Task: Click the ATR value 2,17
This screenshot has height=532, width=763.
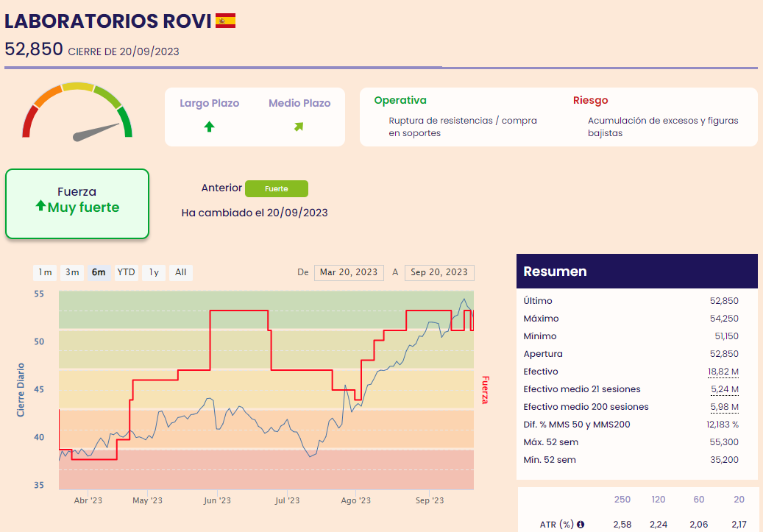Action: click(x=739, y=524)
